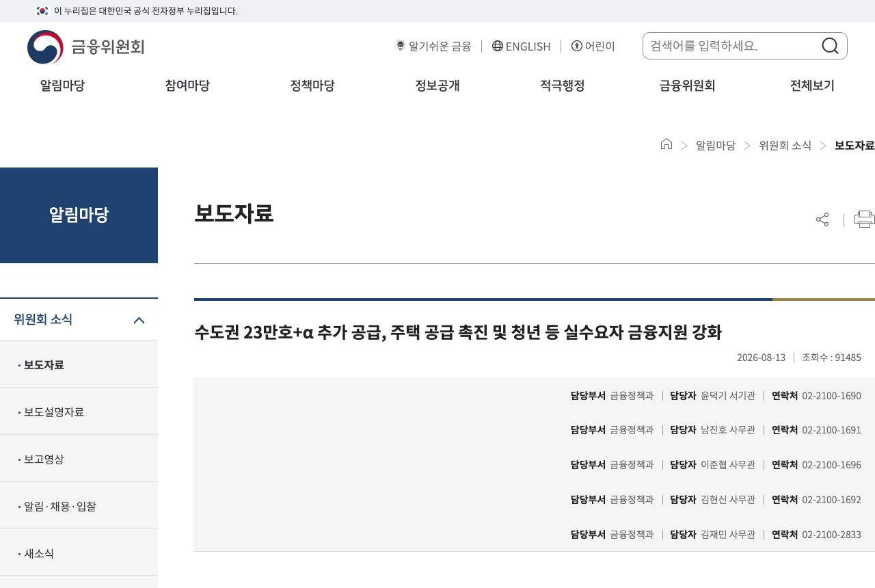Select 보도설명자료 in the sidebar
The image size is (875, 588).
pos(79,412)
